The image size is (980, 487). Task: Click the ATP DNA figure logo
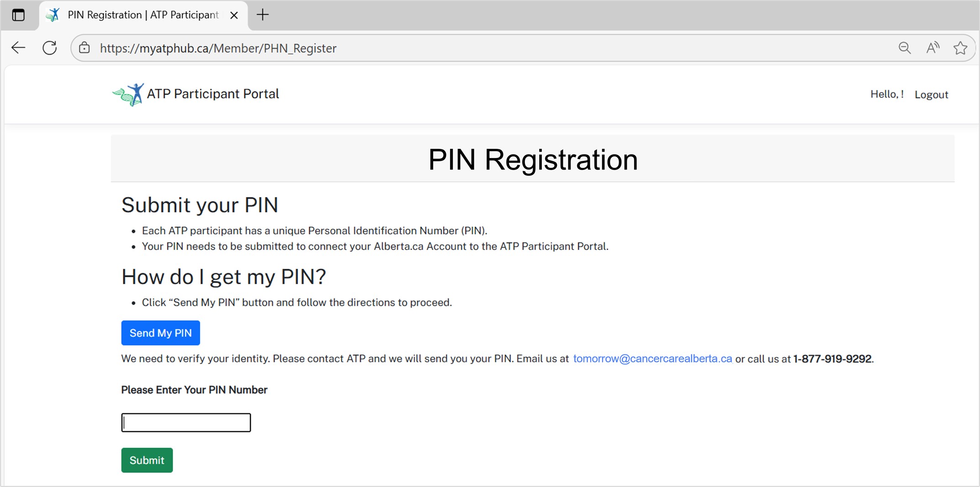[128, 95]
